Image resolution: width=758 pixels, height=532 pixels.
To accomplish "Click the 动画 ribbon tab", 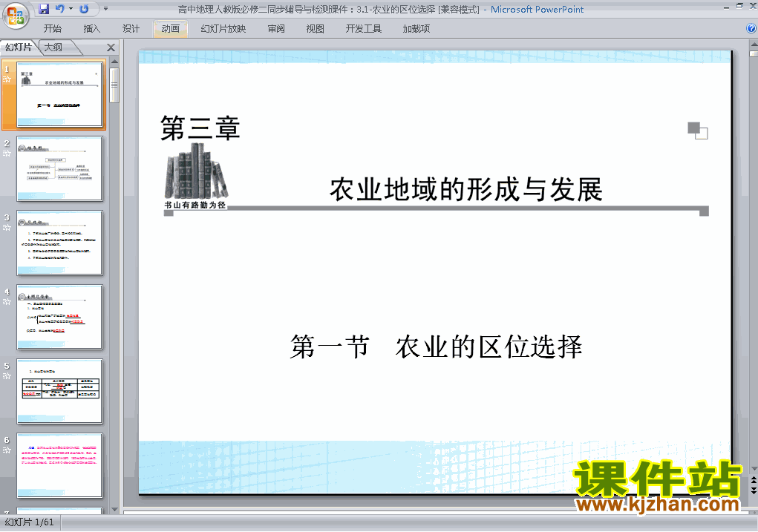I will (170, 29).
